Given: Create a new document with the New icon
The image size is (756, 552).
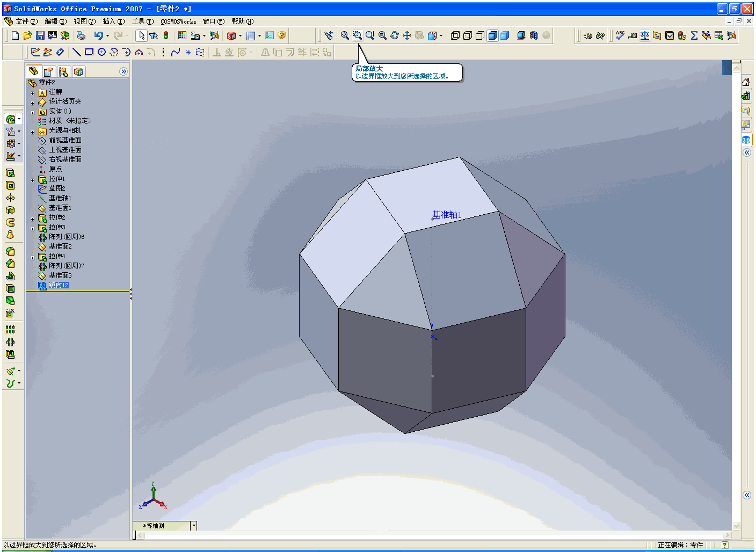Looking at the screenshot, I should pyautogui.click(x=15, y=35).
